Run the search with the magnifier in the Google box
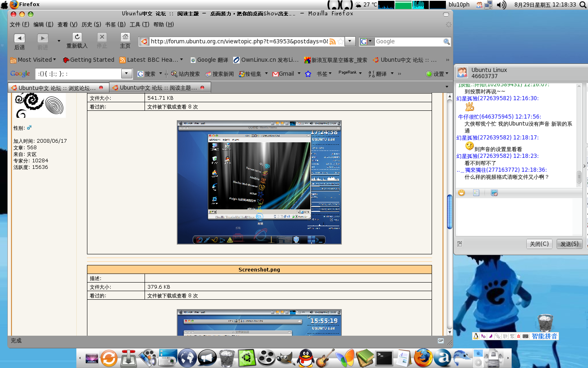Viewport: 588px width, 368px height. [447, 41]
